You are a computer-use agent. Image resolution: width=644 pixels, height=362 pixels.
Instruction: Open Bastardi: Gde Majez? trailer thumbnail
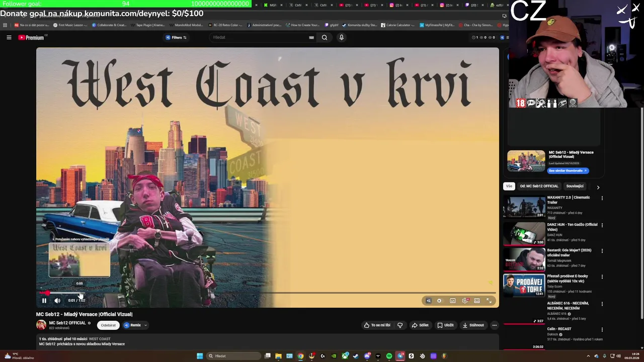[x=525, y=259]
